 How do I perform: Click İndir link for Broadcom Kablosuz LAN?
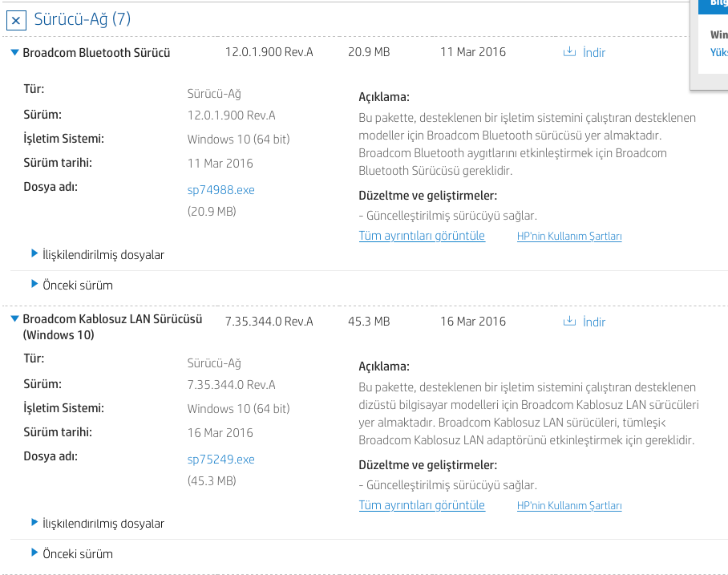click(x=594, y=322)
